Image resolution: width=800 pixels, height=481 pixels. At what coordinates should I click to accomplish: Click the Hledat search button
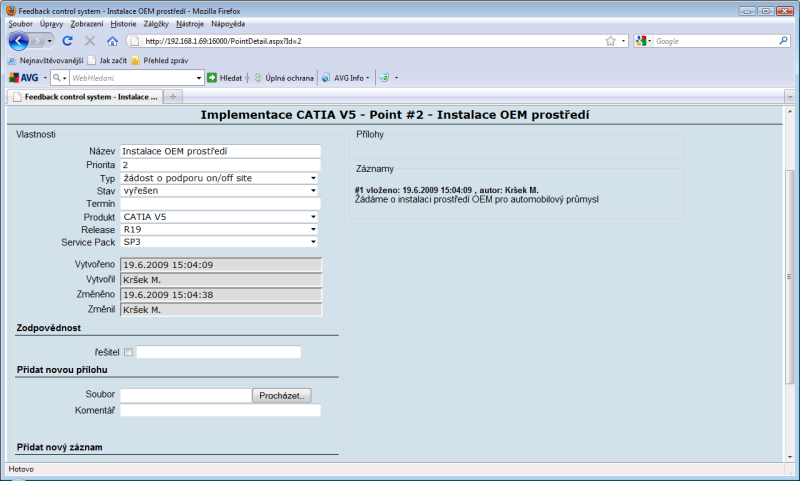[x=224, y=78]
